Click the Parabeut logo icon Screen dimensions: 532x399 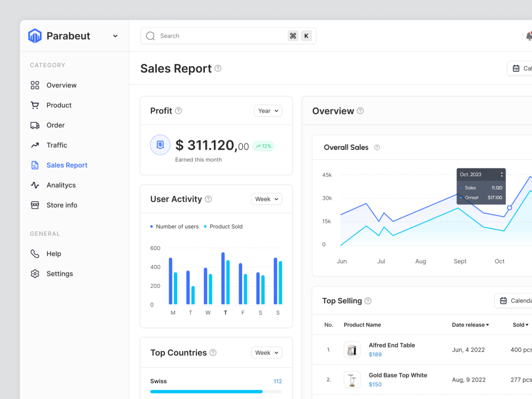(x=35, y=36)
